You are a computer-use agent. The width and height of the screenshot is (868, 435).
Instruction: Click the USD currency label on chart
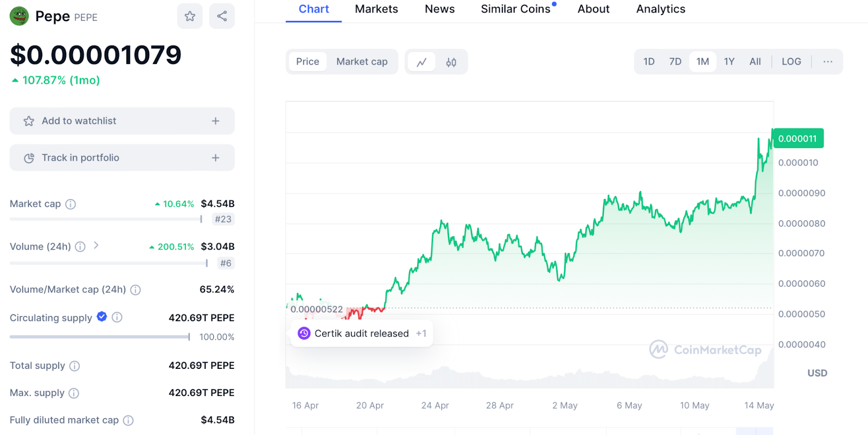click(817, 373)
